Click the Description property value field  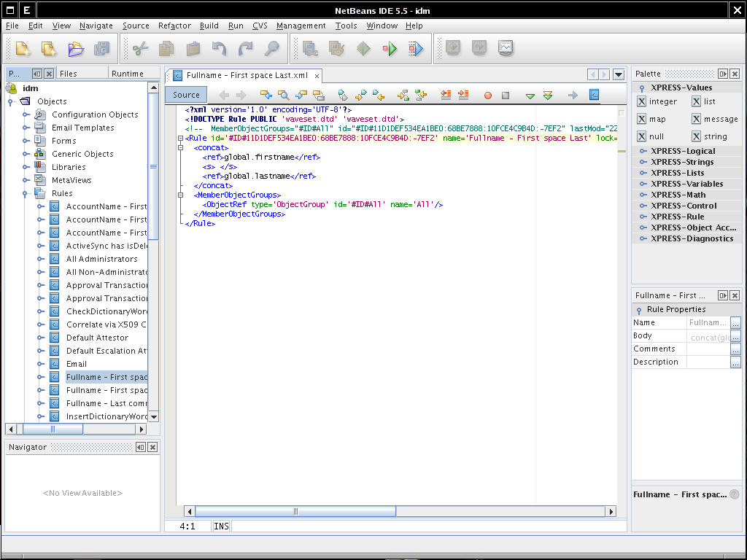point(708,362)
